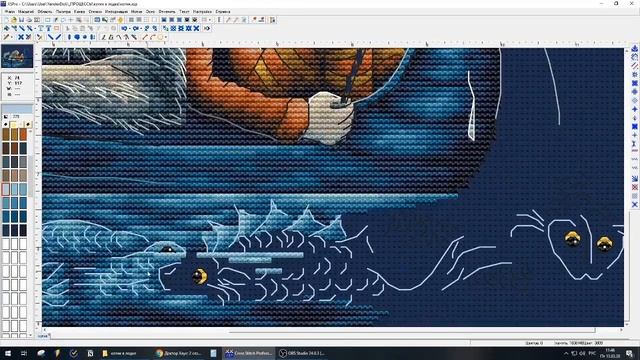This screenshot has width=640, height=360.
Task: Open the Масштаб menu
Action: (x=26, y=12)
